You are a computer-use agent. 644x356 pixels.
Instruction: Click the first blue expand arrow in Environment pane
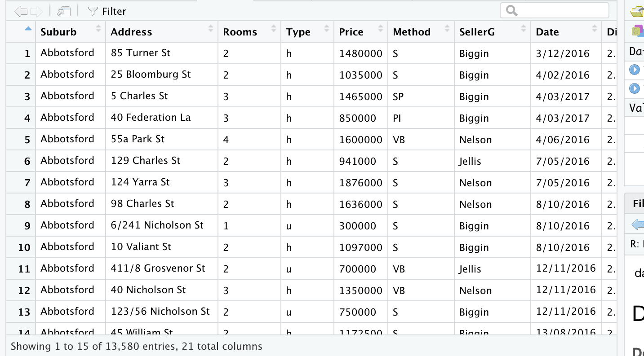[635, 70]
